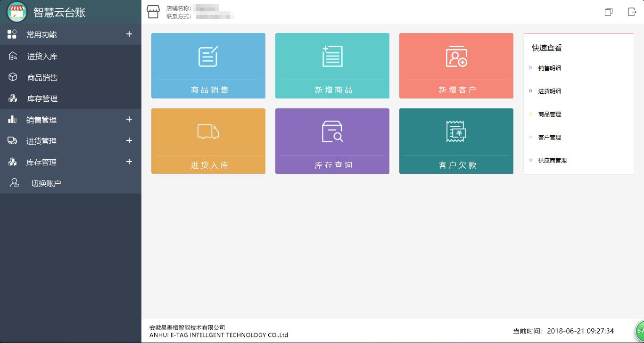Collapse the 常用功能 section with plus
644x343 pixels.
[129, 34]
